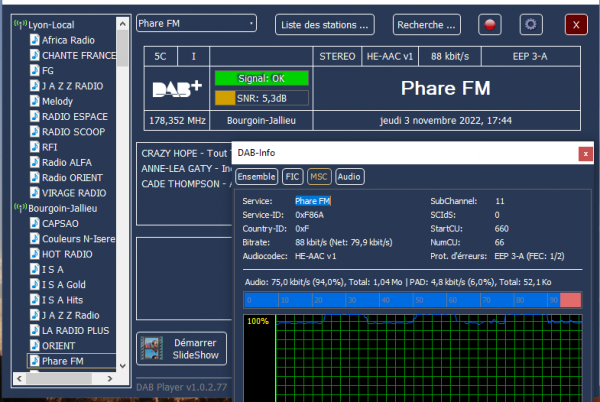Open Liste des stations dialog
Viewport: 600px width, 402px height.
click(324, 25)
